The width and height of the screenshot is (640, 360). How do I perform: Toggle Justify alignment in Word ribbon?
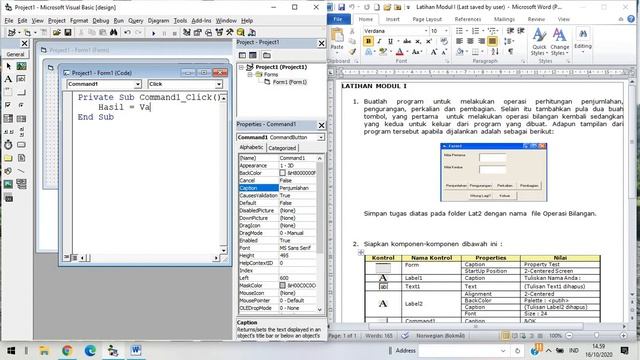pos(492,41)
